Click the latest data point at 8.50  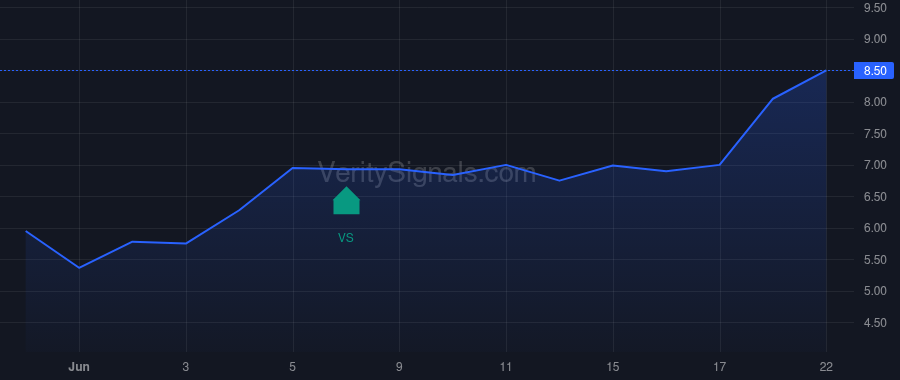coord(826,71)
